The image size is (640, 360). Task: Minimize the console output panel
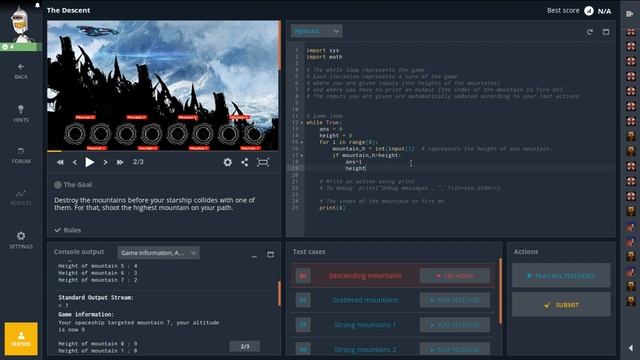(x=254, y=255)
